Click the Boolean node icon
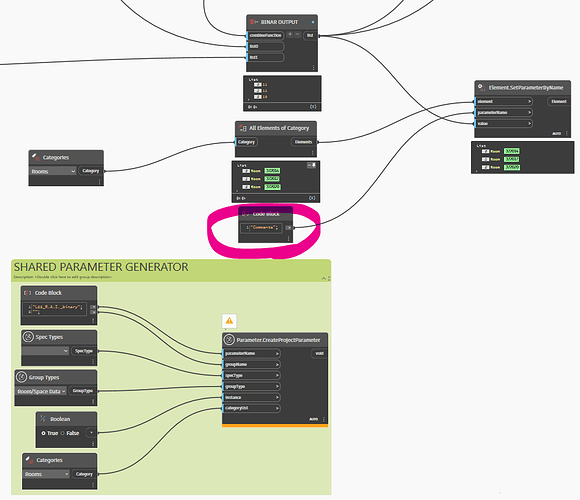This screenshot has width=580, height=500. (43, 419)
